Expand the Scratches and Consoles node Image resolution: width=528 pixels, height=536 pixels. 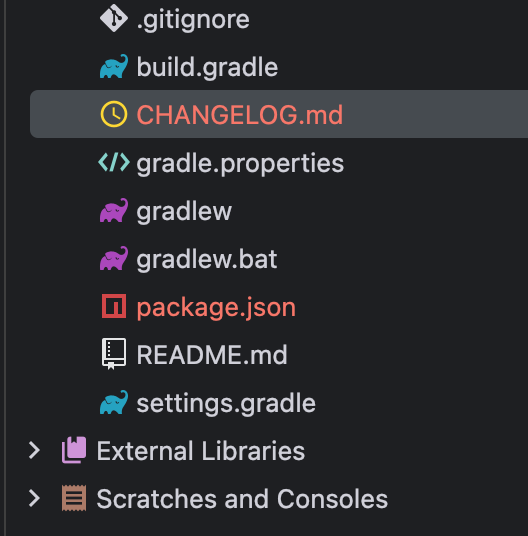[35, 498]
